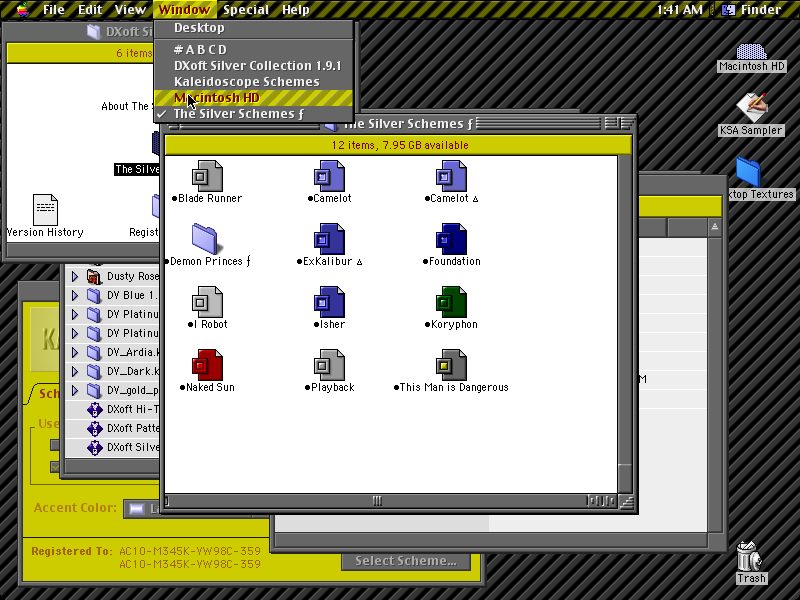Click the Macintosh HD desktop drive icon
Viewport: 800px width, 600px height.
click(x=751, y=52)
